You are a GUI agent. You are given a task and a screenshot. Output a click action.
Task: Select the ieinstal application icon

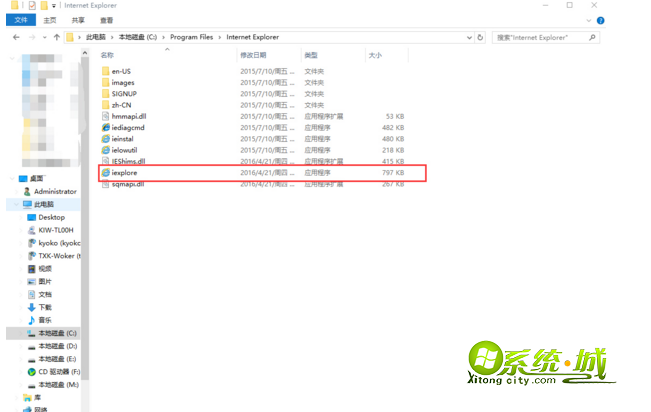(x=105, y=138)
